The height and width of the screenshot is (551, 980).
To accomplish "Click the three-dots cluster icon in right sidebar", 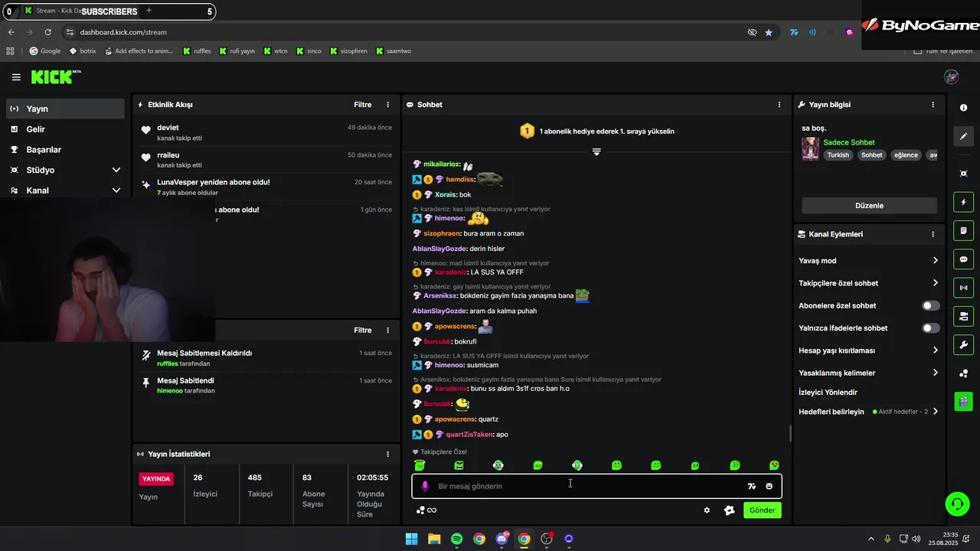I will (x=963, y=373).
